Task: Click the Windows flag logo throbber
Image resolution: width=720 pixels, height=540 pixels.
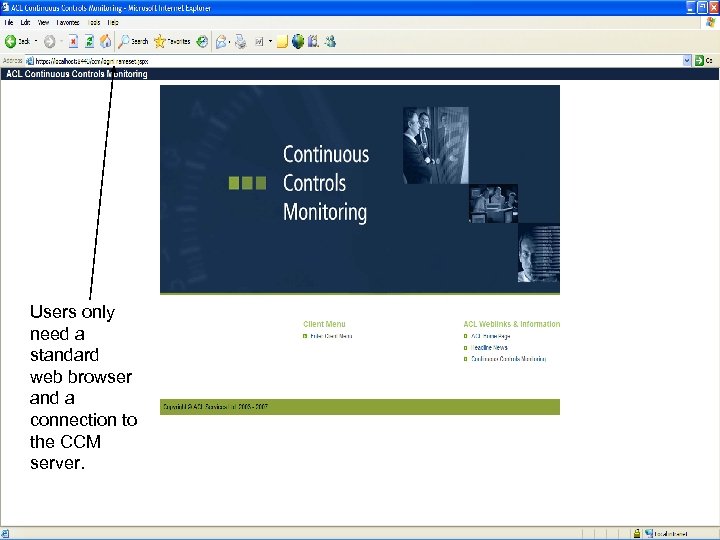Action: click(x=710, y=22)
